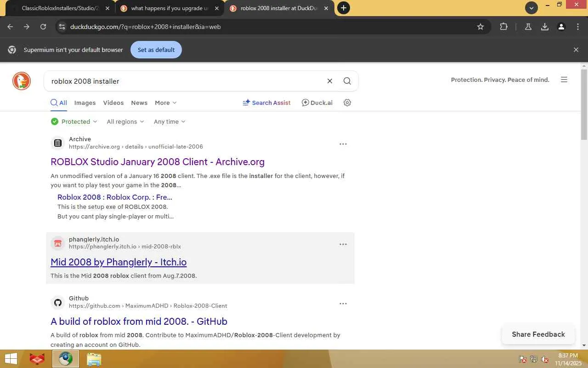Open Roblox 2008 : Roblox Corp. sublink
This screenshot has width=588, height=368.
click(x=115, y=197)
